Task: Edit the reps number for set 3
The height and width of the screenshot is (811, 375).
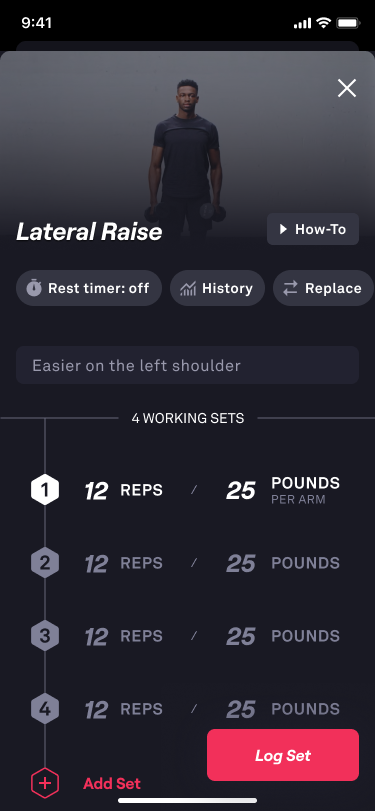Action: point(97,637)
